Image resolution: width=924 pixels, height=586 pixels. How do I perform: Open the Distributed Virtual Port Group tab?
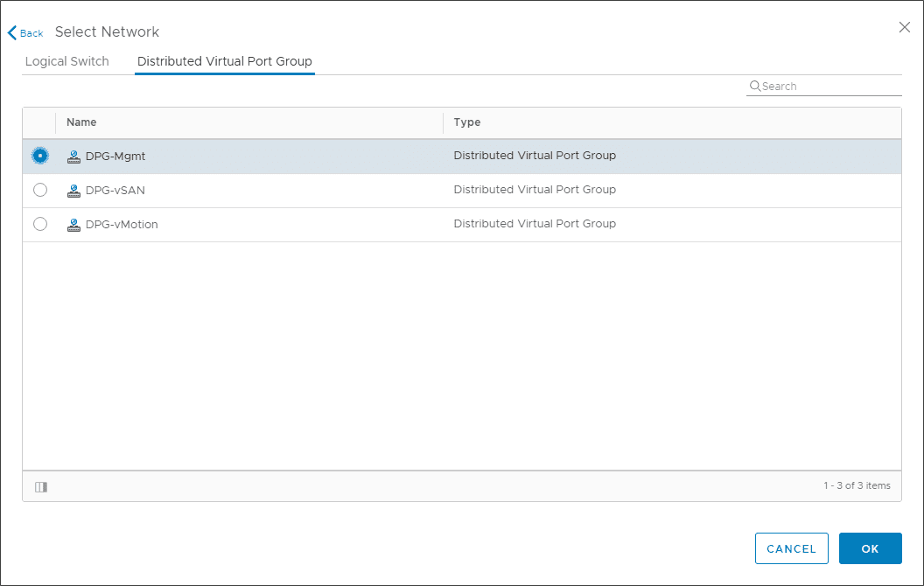[x=224, y=61]
